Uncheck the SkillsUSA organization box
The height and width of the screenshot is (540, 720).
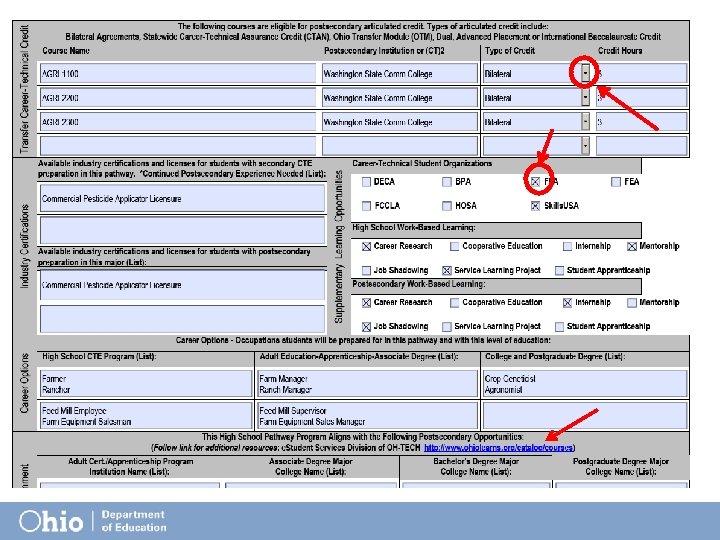[535, 206]
